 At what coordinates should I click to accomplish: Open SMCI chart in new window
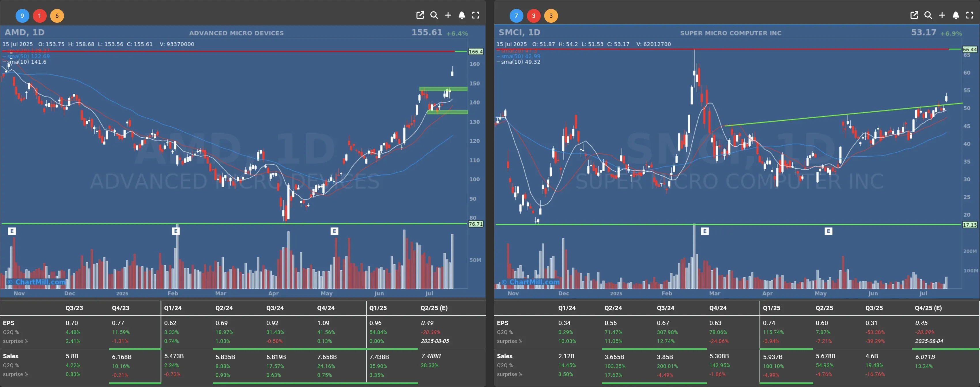point(914,15)
